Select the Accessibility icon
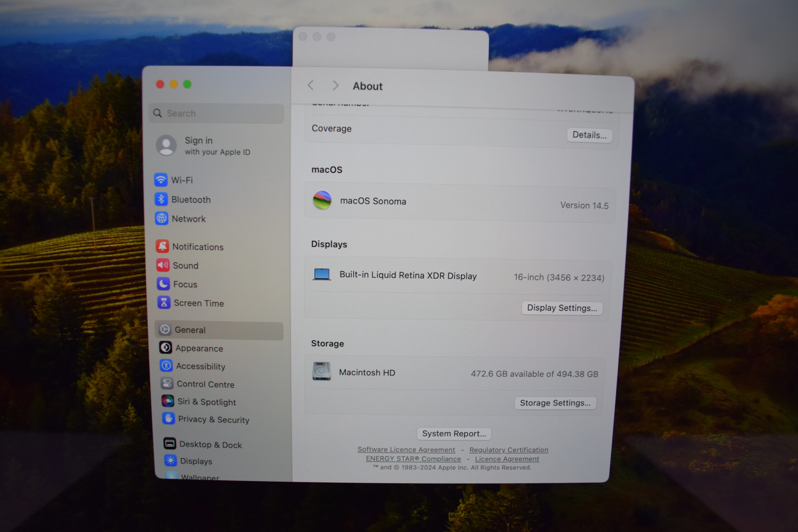 (166, 365)
